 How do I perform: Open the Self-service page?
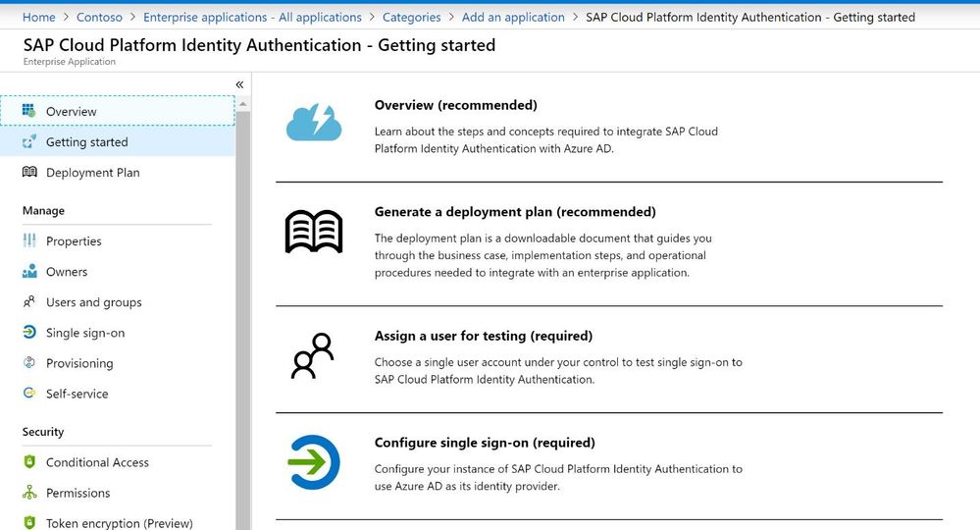(118, 394)
